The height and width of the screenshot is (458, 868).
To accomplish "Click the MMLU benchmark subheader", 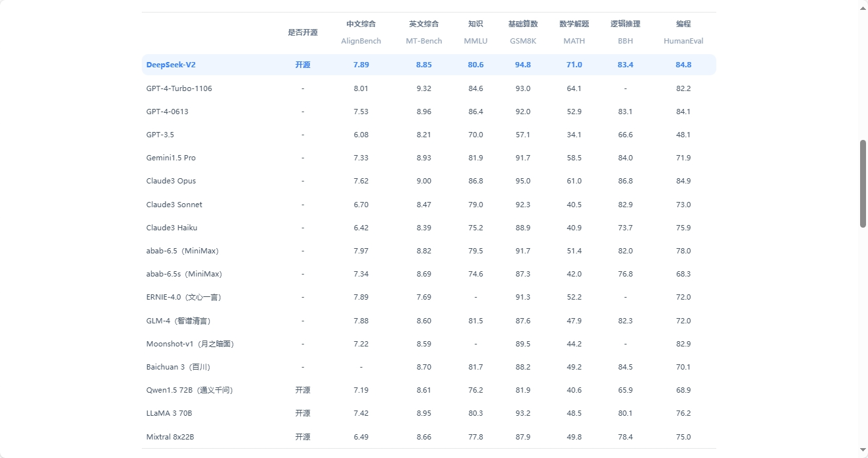I will click(476, 41).
